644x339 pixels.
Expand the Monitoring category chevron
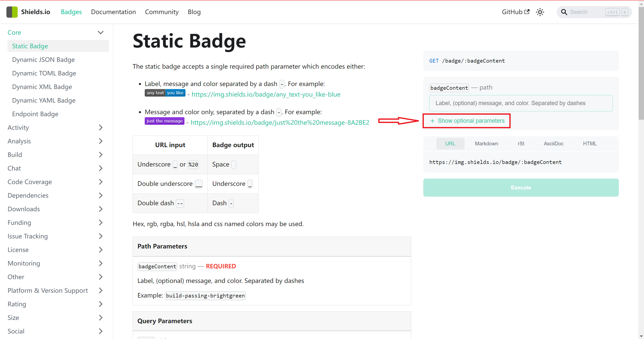[100, 263]
